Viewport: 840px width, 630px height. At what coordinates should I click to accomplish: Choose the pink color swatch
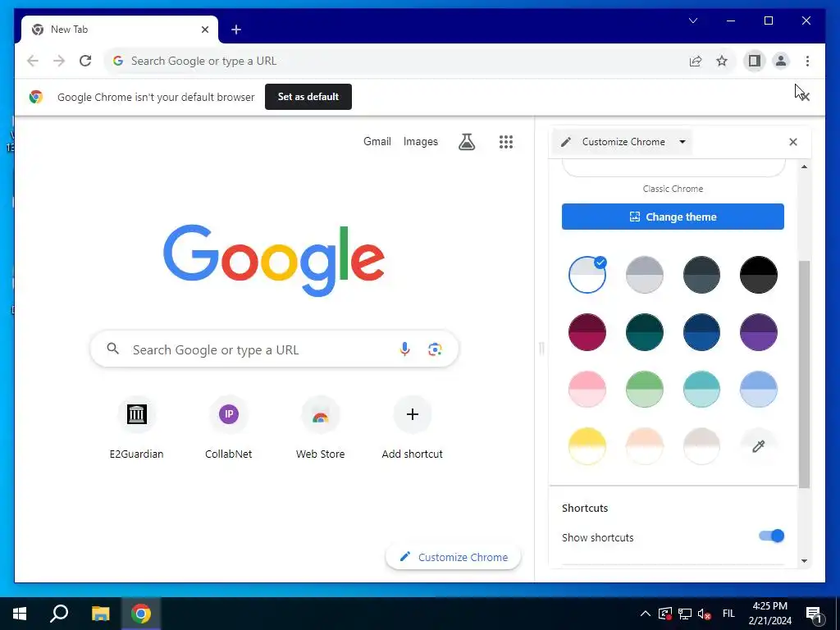click(x=587, y=389)
